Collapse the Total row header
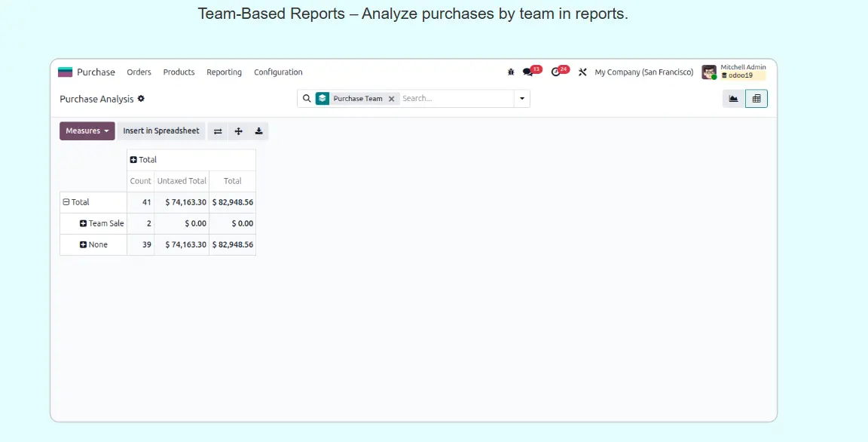868x442 pixels. [x=66, y=202]
